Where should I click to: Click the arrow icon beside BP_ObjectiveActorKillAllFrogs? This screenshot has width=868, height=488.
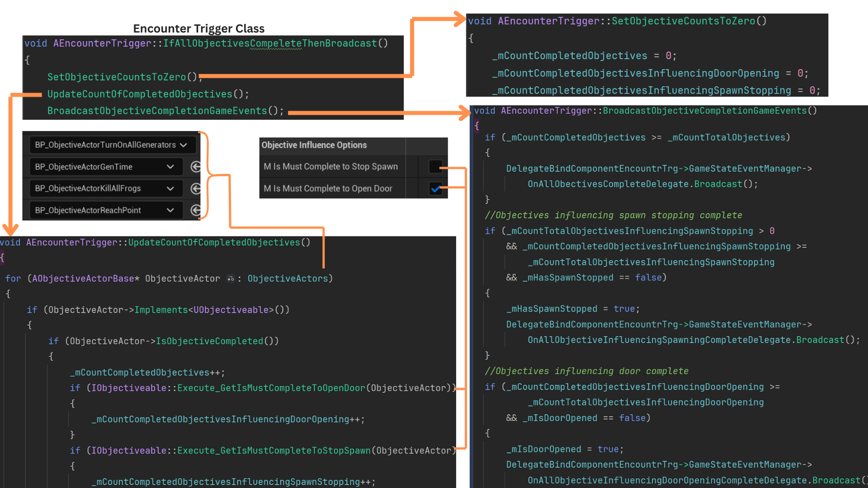(x=195, y=188)
